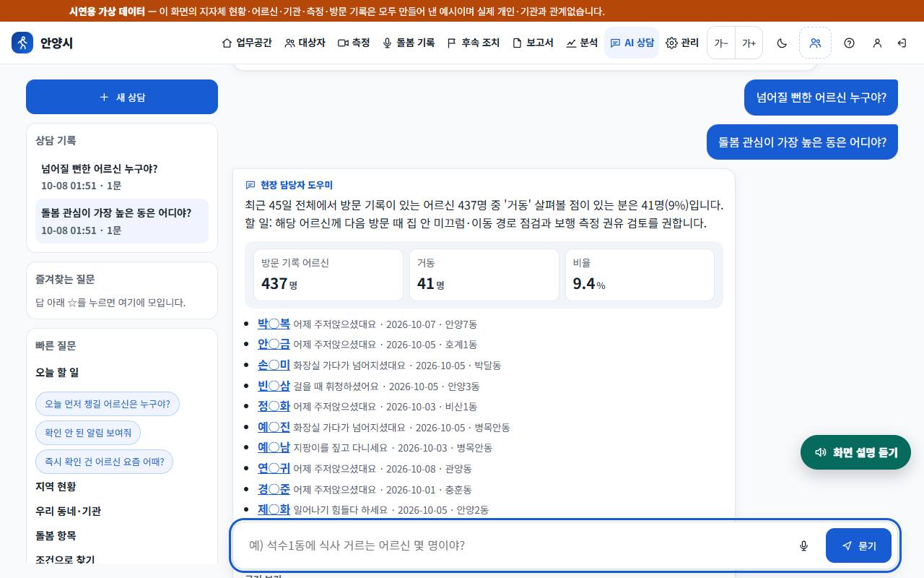Click the user message 넘어질 뻔한 어르신 누구야? bubble
924x578 pixels.
coord(821,97)
